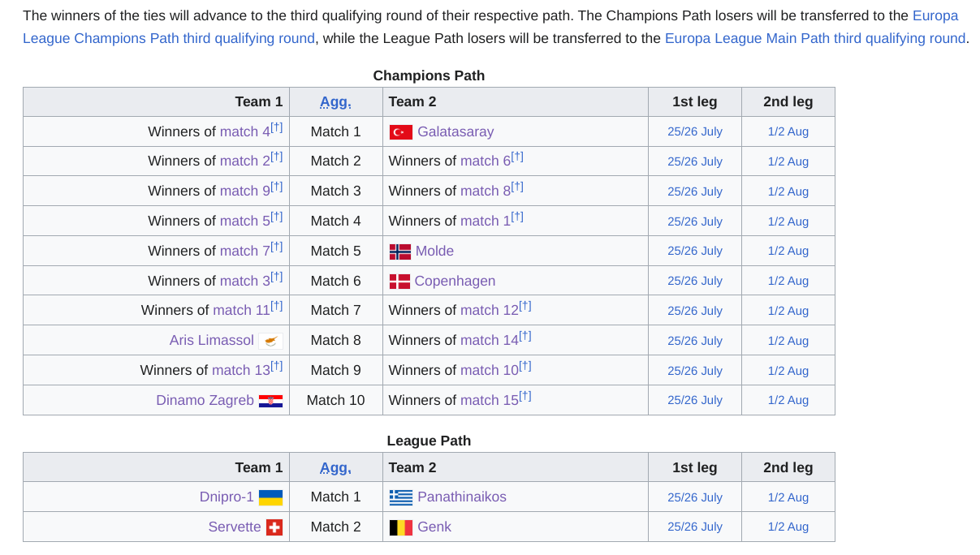Open Europa League Main Path third qualifying round link
The image size is (980, 555).
[x=815, y=38]
